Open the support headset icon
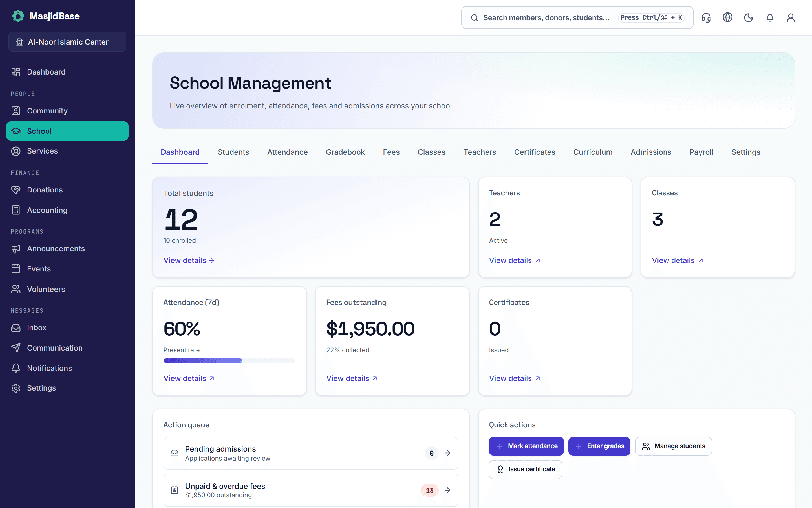This screenshot has width=812, height=508. point(706,17)
